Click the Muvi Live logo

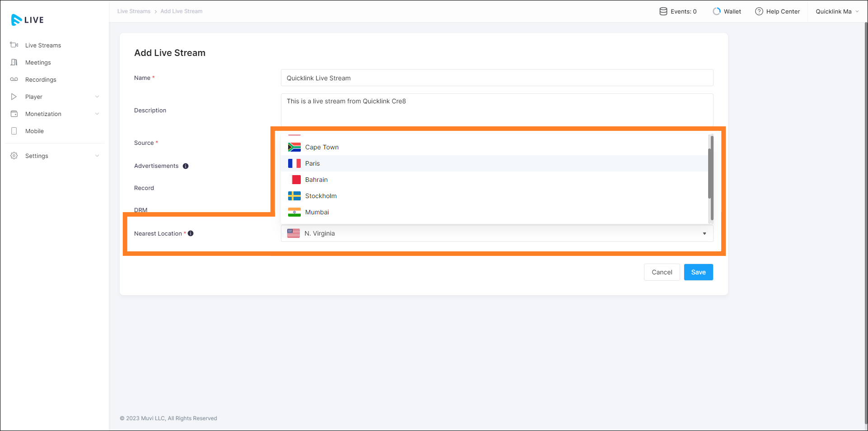(x=27, y=20)
